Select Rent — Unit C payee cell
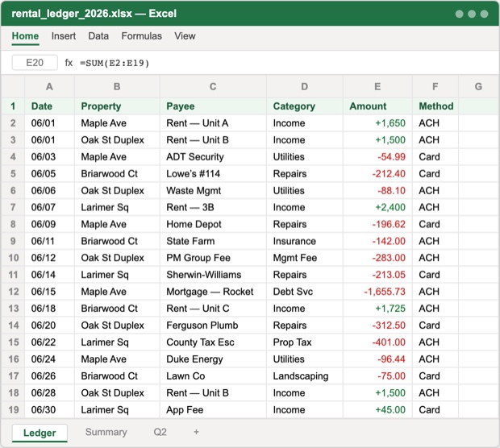Image resolution: width=500 pixels, height=448 pixels. tap(213, 309)
